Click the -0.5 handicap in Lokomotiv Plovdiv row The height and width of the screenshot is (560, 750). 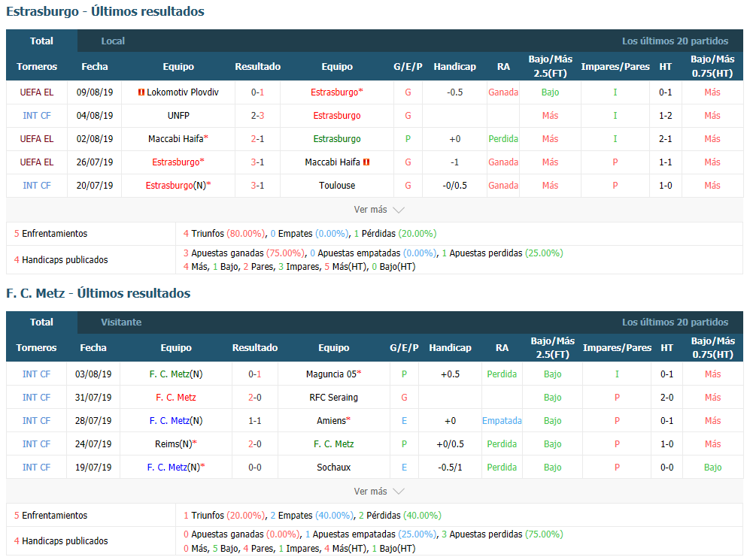455,92
